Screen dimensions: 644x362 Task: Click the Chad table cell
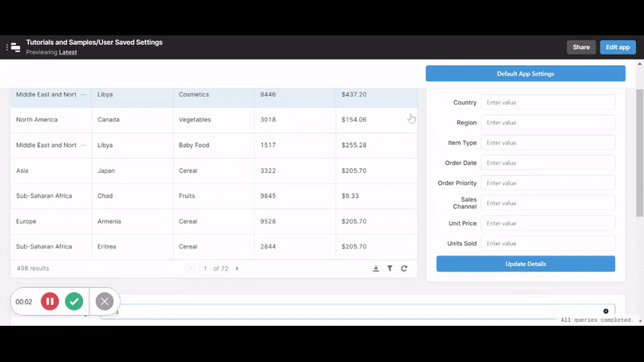[132, 195]
